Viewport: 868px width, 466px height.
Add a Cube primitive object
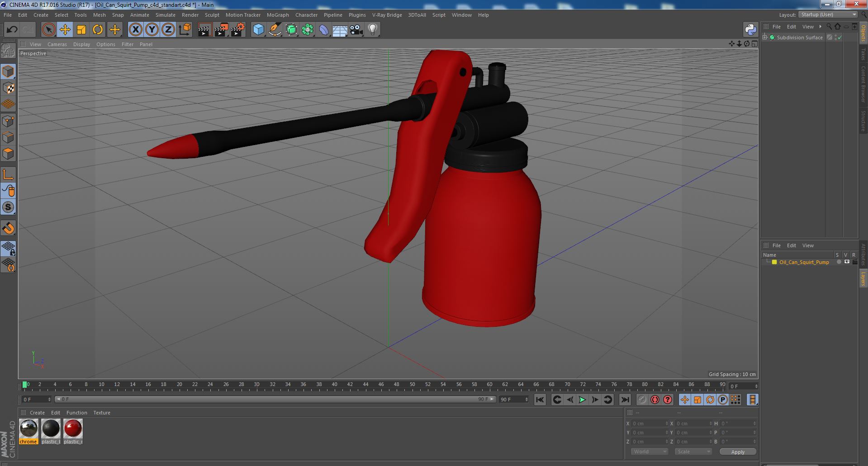(x=258, y=30)
